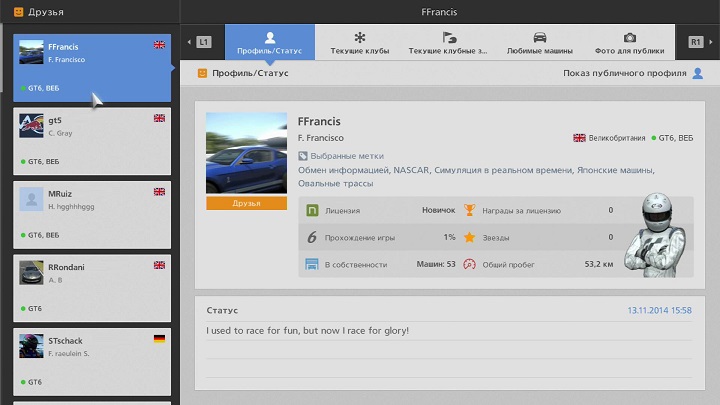
Task: Click the orange Друзья button under avatar
Action: point(246,203)
